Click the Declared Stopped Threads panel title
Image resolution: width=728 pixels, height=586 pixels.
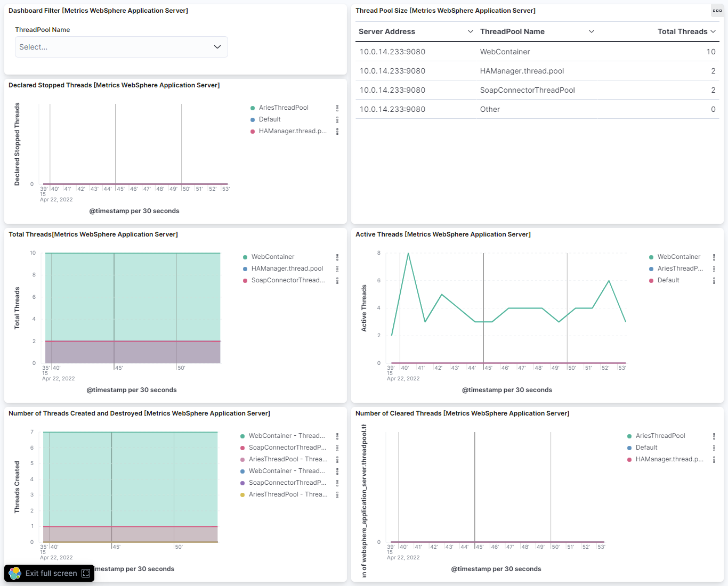(x=114, y=85)
